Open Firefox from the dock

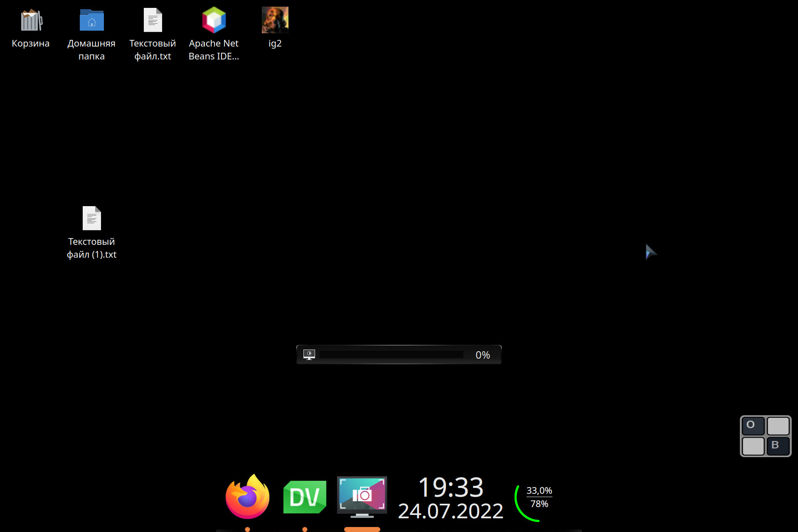(248, 497)
